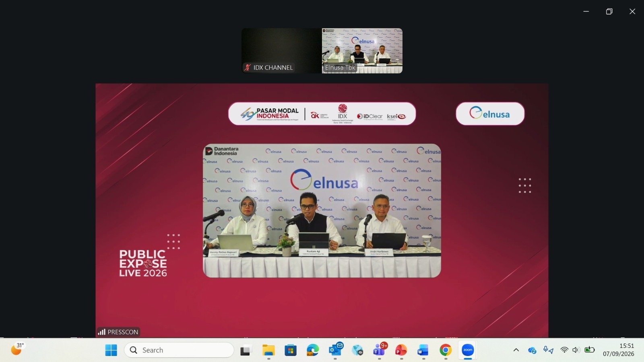Launch Microsoft Edge from the taskbar
Screen dimensions: 644x362
(313, 350)
